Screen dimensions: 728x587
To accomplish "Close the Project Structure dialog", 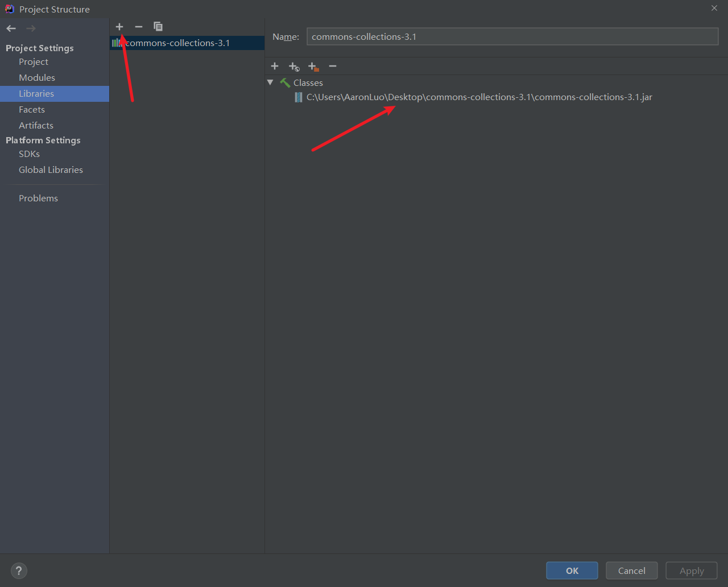I will tap(714, 8).
